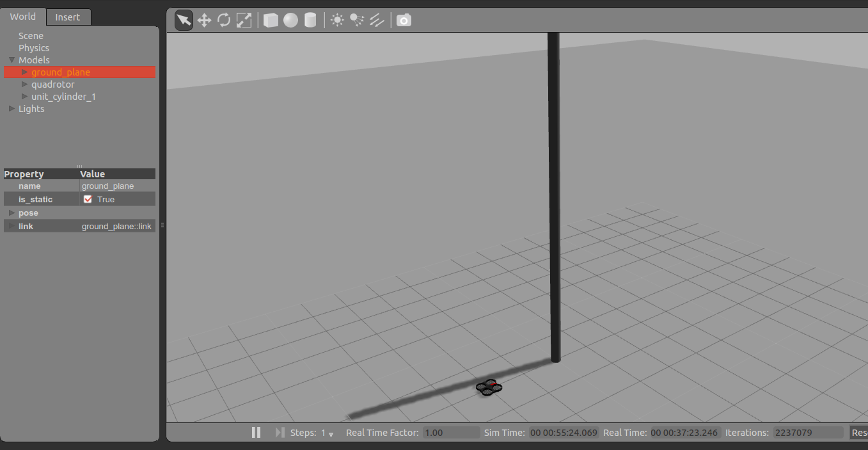Image resolution: width=868 pixels, height=450 pixels.
Task: Click the name property value ground_plane
Action: (107, 186)
